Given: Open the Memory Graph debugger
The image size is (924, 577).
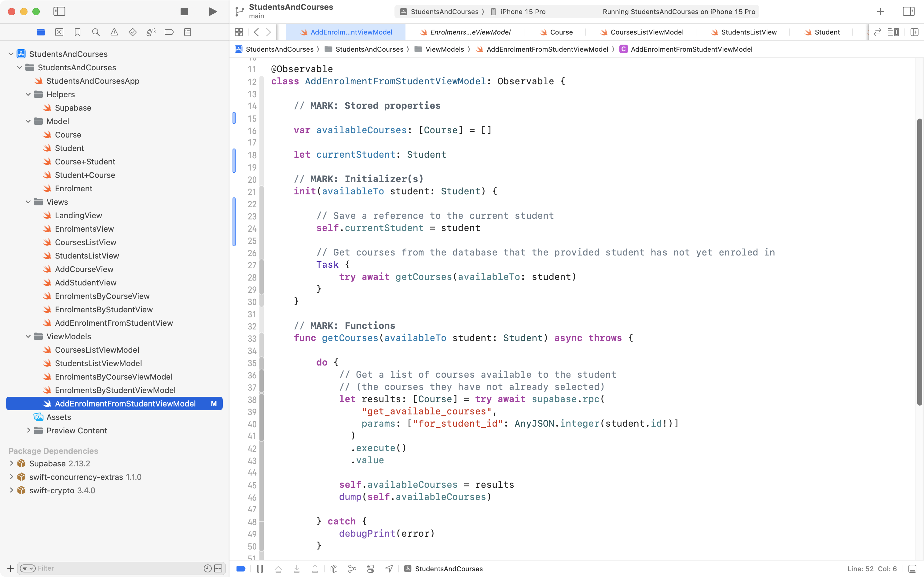Looking at the screenshot, I should pos(352,569).
